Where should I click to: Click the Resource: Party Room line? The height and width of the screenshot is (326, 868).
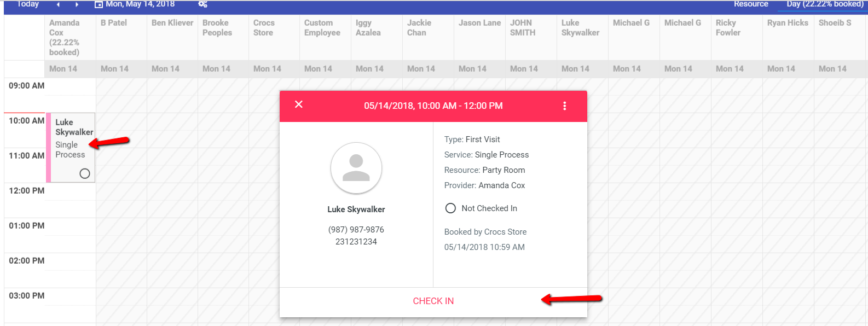coord(484,170)
